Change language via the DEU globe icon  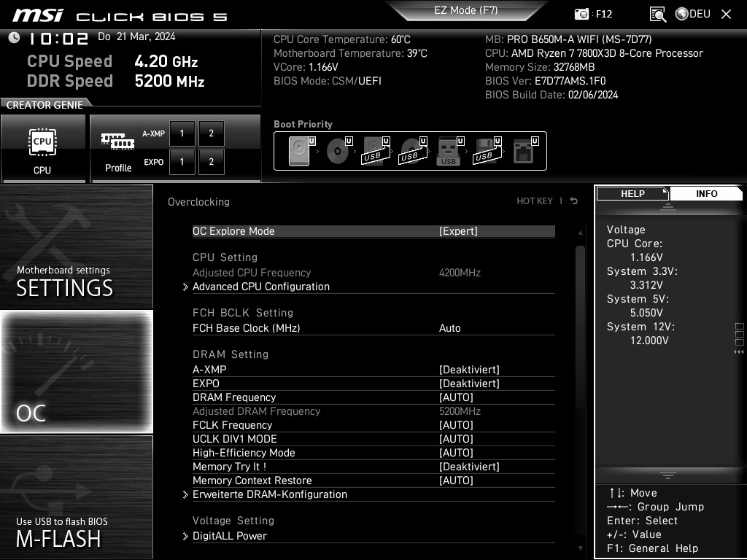693,14
